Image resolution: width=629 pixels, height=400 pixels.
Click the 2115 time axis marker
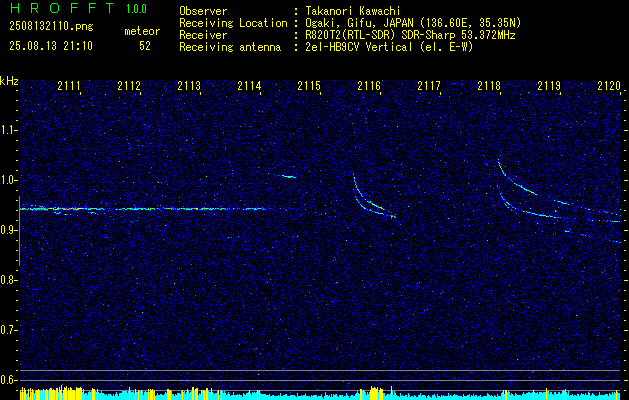309,86
